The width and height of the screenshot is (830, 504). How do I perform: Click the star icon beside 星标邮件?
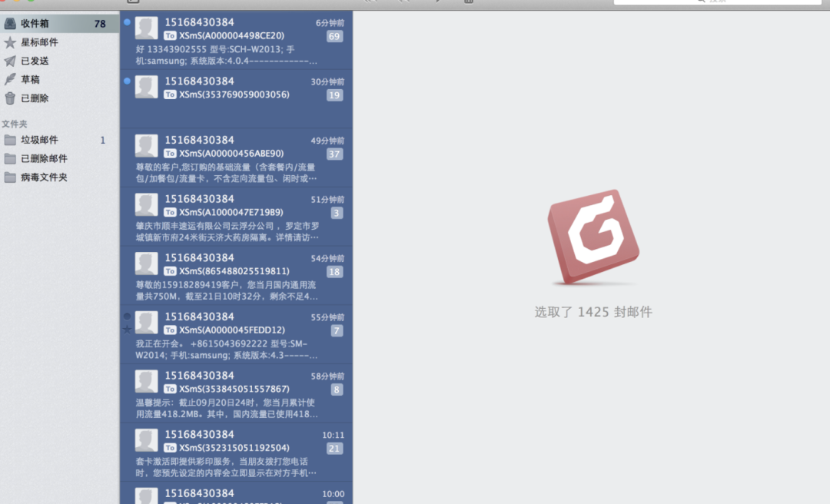pyautogui.click(x=10, y=42)
